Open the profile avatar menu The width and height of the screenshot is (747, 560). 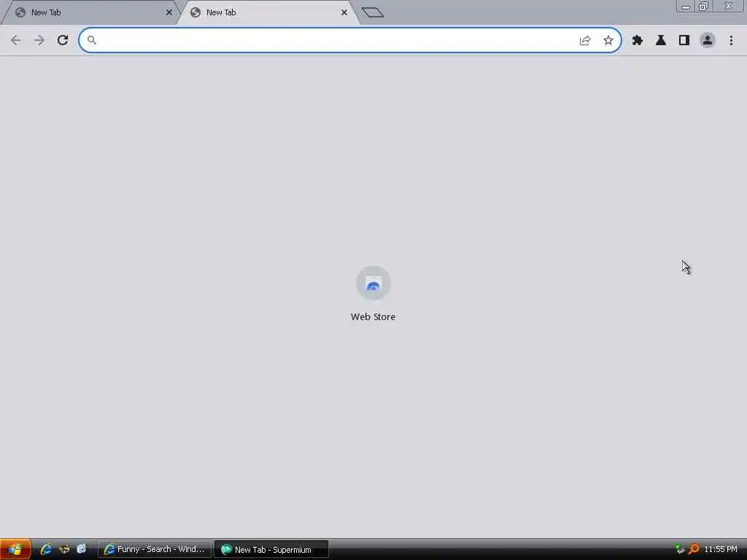click(708, 41)
